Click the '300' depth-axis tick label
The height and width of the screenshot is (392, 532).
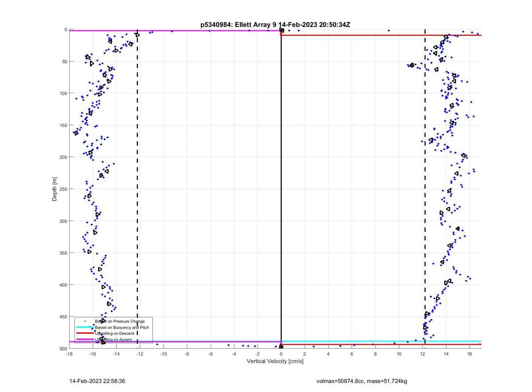coord(63,221)
